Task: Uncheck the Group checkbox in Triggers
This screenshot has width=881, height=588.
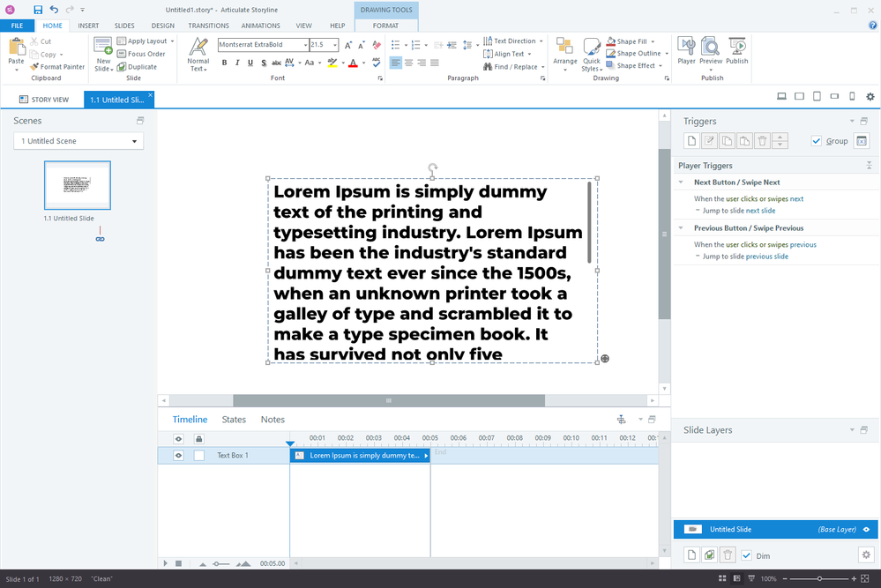Action: [816, 141]
